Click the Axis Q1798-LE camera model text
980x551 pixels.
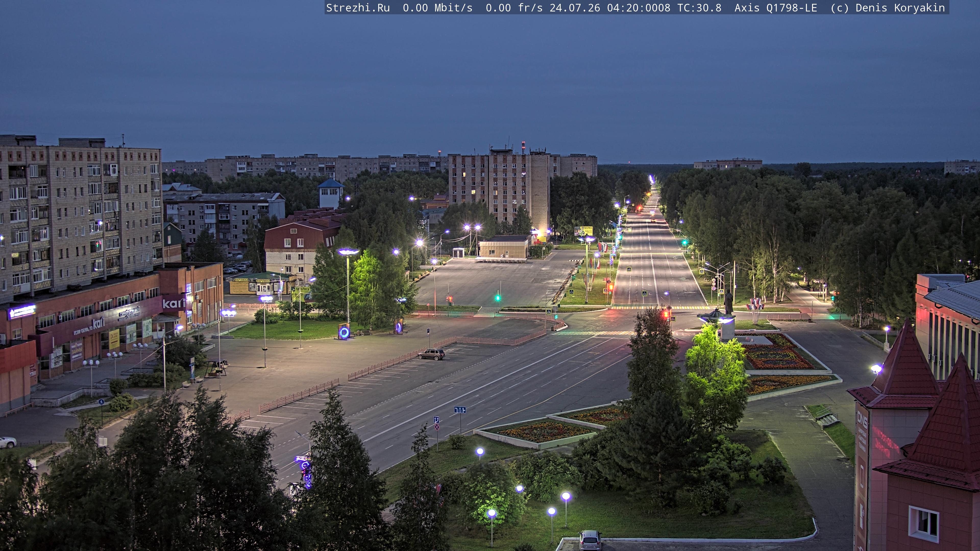coord(776,8)
